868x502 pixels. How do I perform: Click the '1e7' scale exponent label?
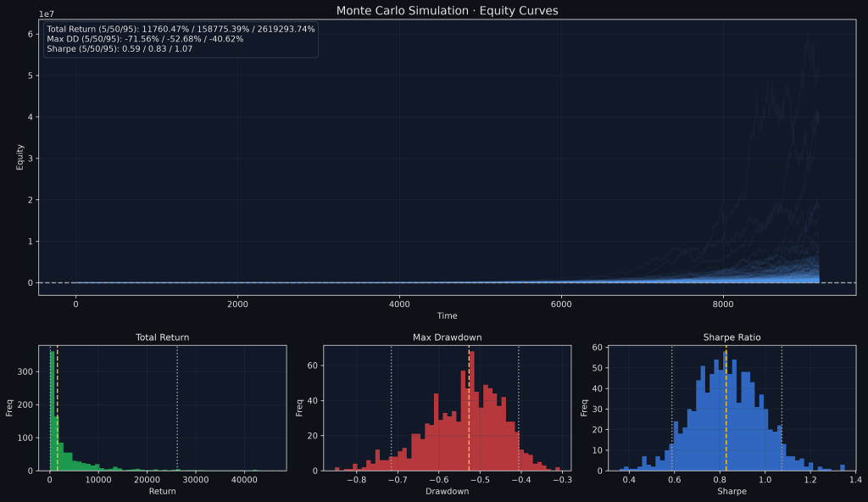[x=47, y=14]
